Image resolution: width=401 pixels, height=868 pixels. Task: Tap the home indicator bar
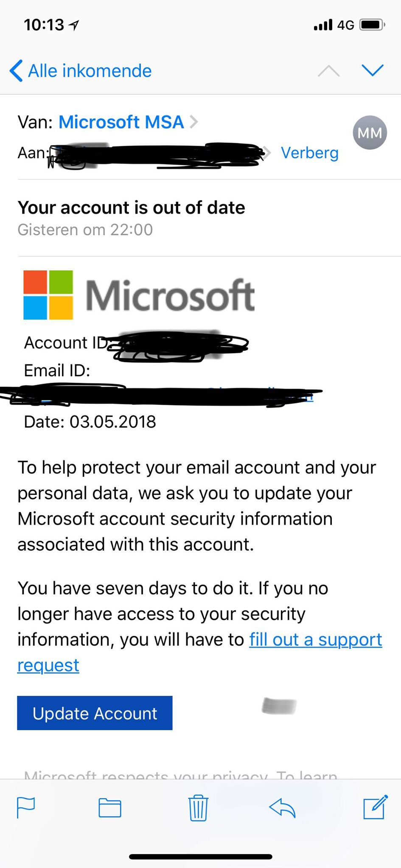[200, 857]
